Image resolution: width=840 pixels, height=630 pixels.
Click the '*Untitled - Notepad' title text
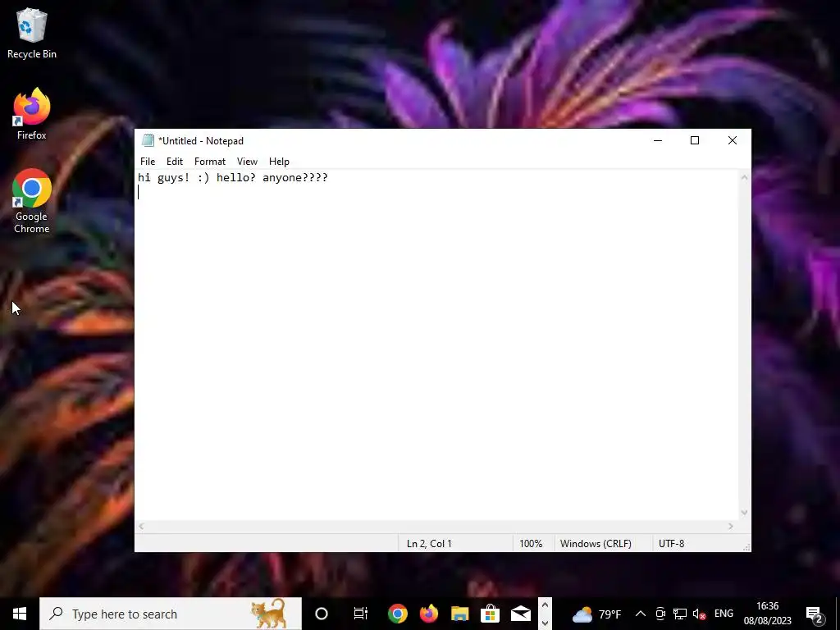coord(201,141)
